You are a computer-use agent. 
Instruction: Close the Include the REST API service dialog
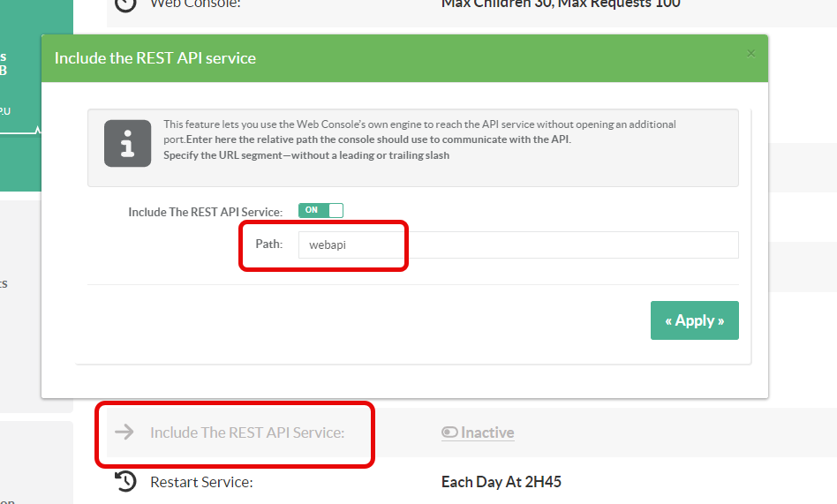coord(750,54)
